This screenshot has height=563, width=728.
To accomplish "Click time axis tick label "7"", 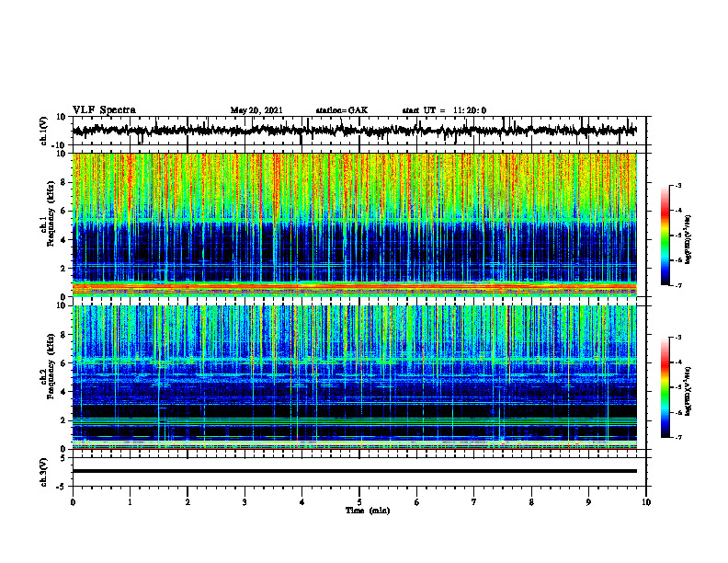I will pos(474,502).
